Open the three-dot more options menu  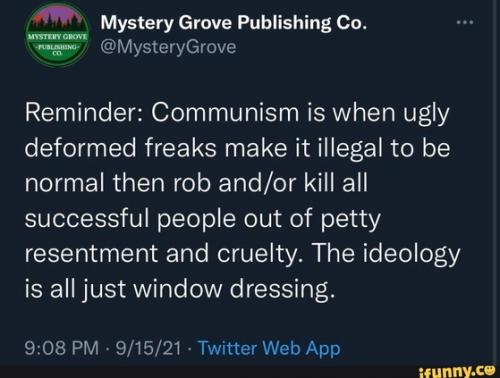point(465,23)
